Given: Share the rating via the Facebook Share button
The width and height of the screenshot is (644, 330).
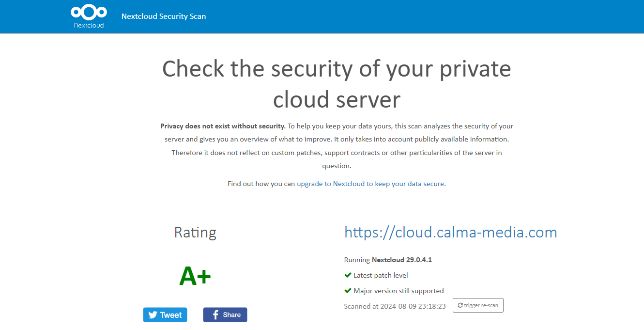Looking at the screenshot, I should coord(225,315).
